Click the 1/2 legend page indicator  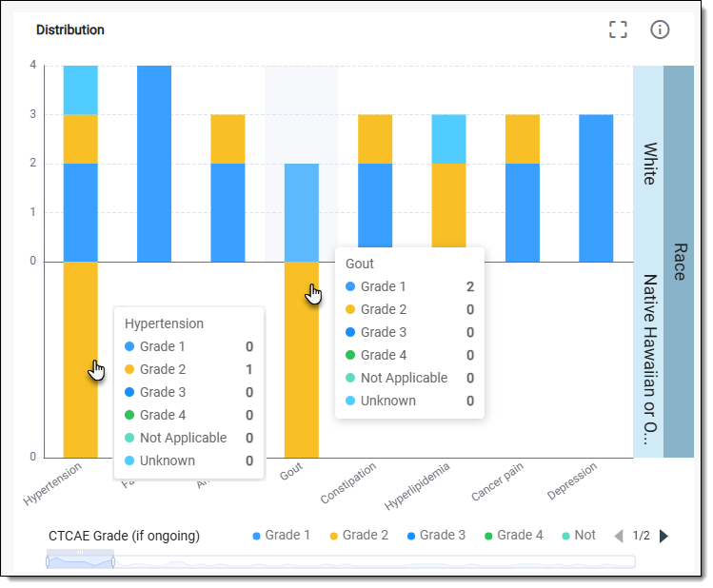[642, 536]
